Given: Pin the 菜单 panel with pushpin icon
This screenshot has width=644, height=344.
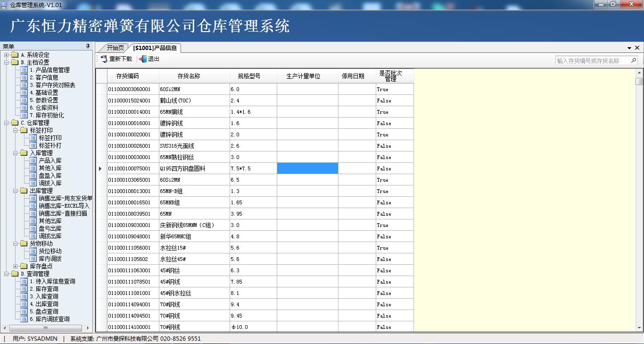Looking at the screenshot, I should pos(88,46).
